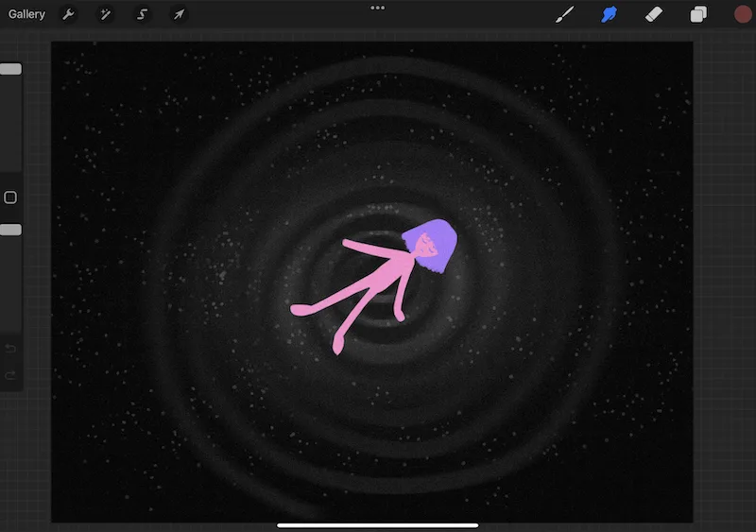
Task: Open the Actions wrench menu
Action: click(x=68, y=14)
